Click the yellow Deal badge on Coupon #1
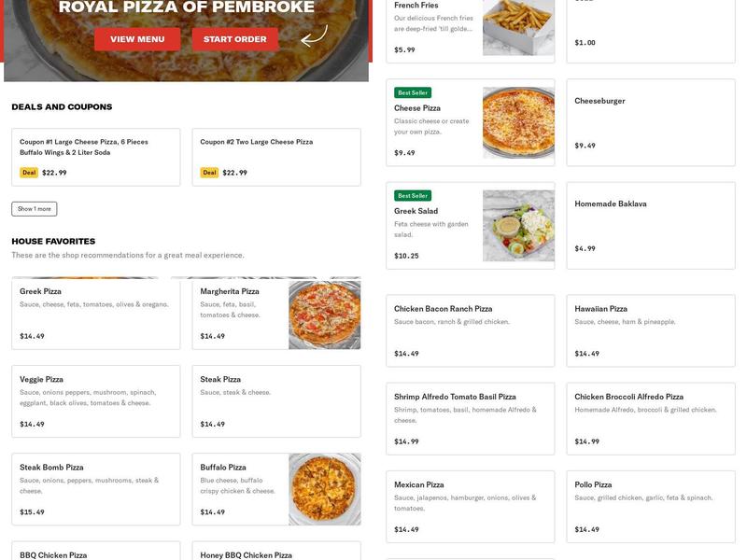The width and height of the screenshot is (747, 560). pyautogui.click(x=27, y=172)
